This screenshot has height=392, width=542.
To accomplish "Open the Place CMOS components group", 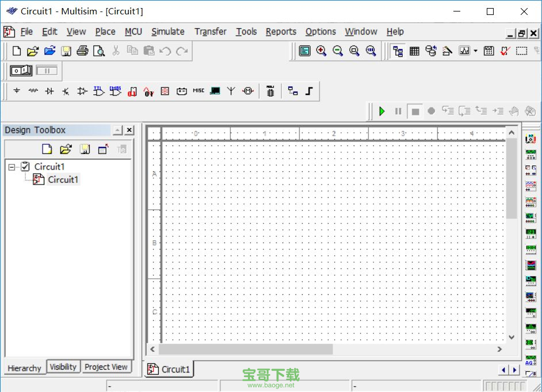I will point(114,91).
